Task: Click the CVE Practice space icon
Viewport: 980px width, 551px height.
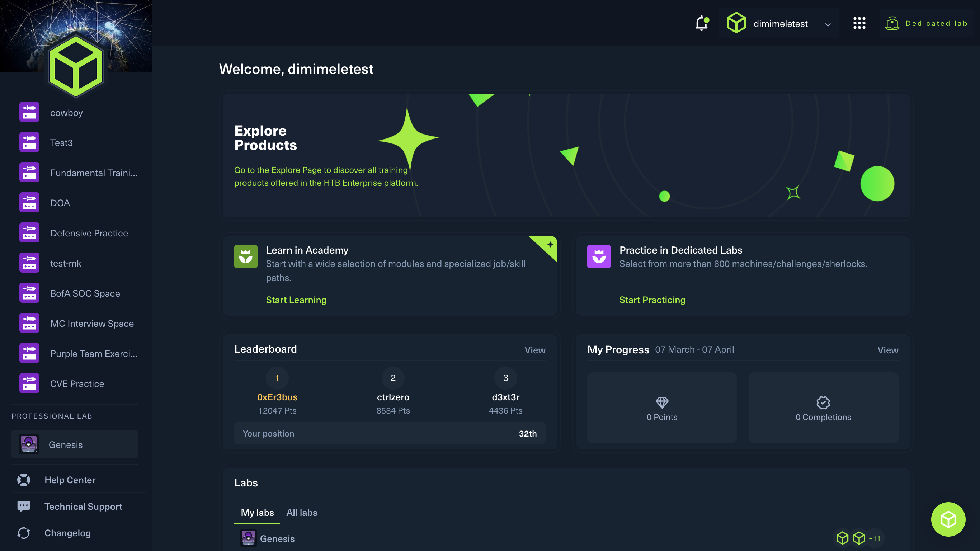Action: point(29,383)
